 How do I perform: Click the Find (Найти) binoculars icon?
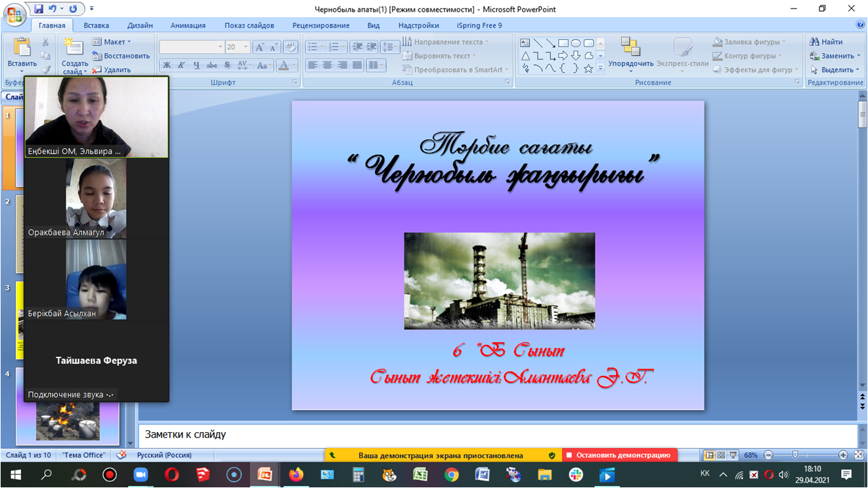(815, 42)
